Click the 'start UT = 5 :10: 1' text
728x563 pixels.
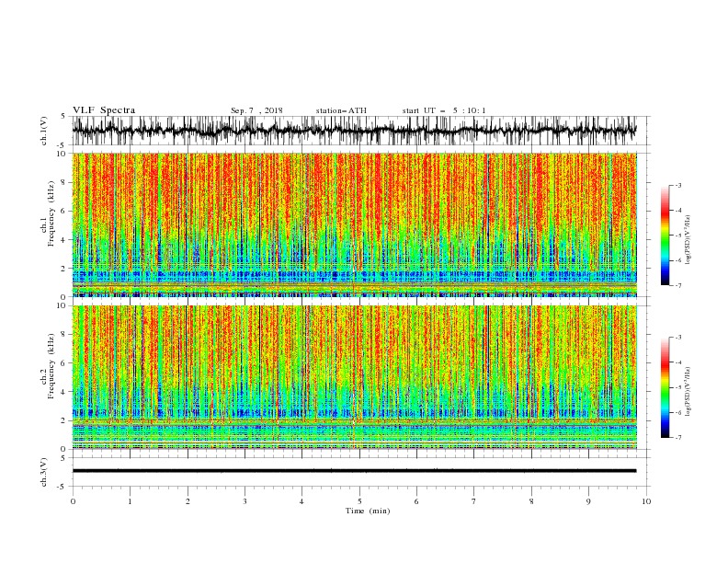pyautogui.click(x=444, y=110)
